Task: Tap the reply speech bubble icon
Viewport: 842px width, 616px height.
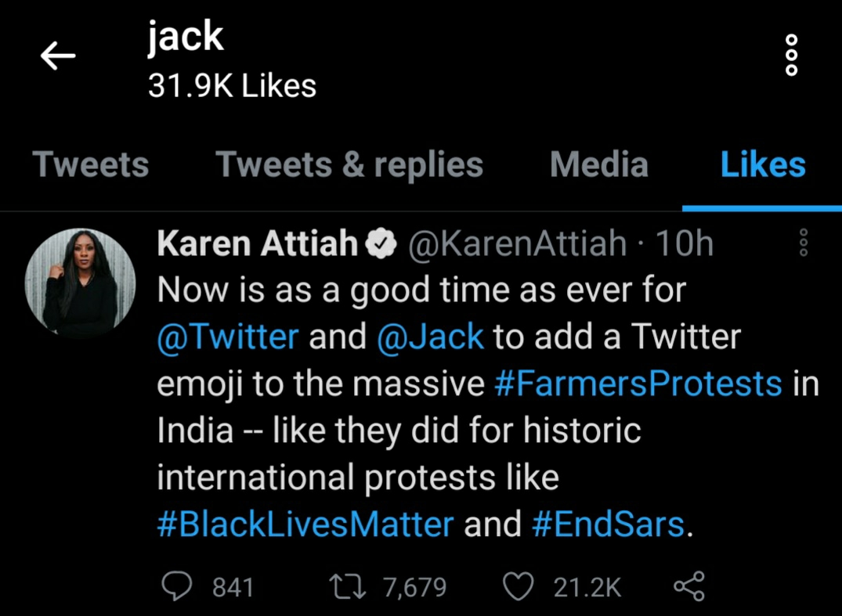Action: [x=177, y=587]
